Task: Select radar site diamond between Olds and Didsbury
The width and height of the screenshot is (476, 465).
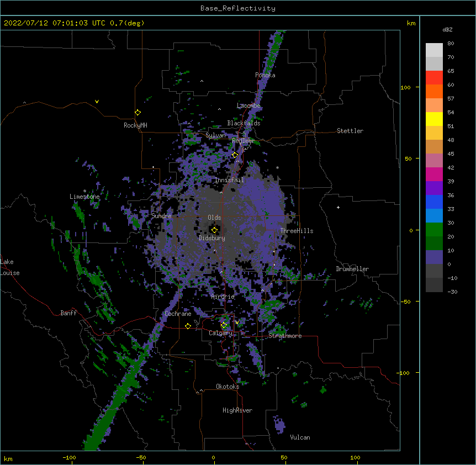Action: click(x=214, y=230)
